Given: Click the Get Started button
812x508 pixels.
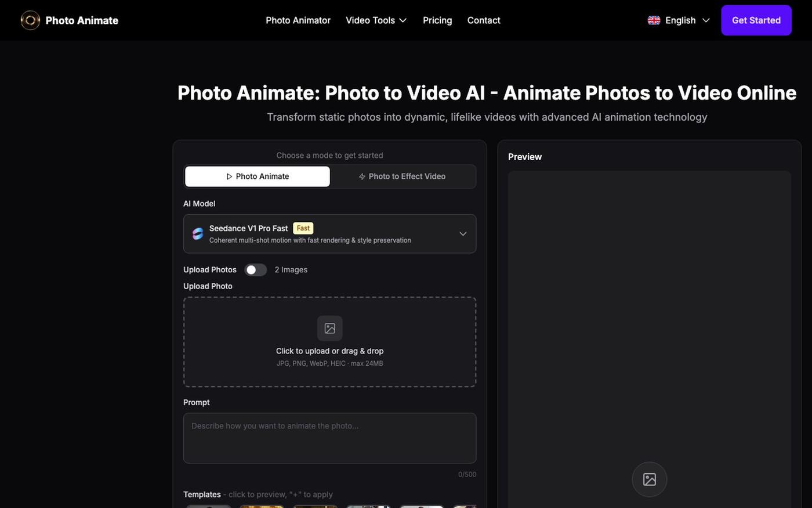Looking at the screenshot, I should pos(756,20).
